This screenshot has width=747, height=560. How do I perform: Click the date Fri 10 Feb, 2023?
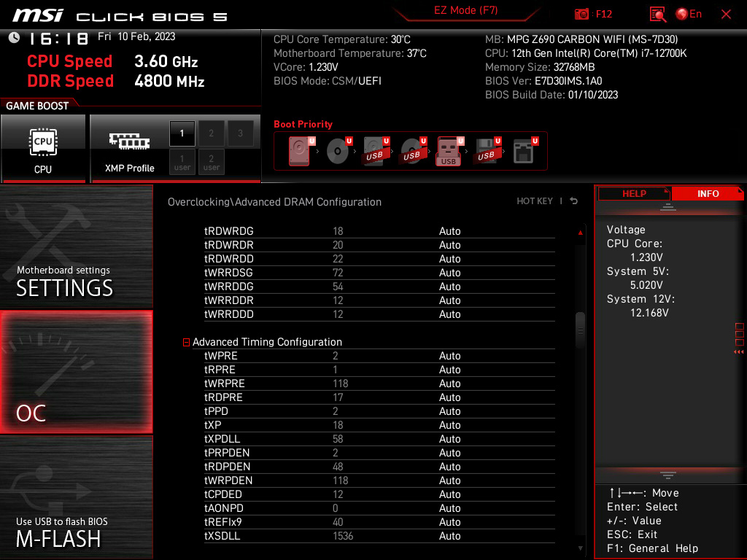coord(136,36)
